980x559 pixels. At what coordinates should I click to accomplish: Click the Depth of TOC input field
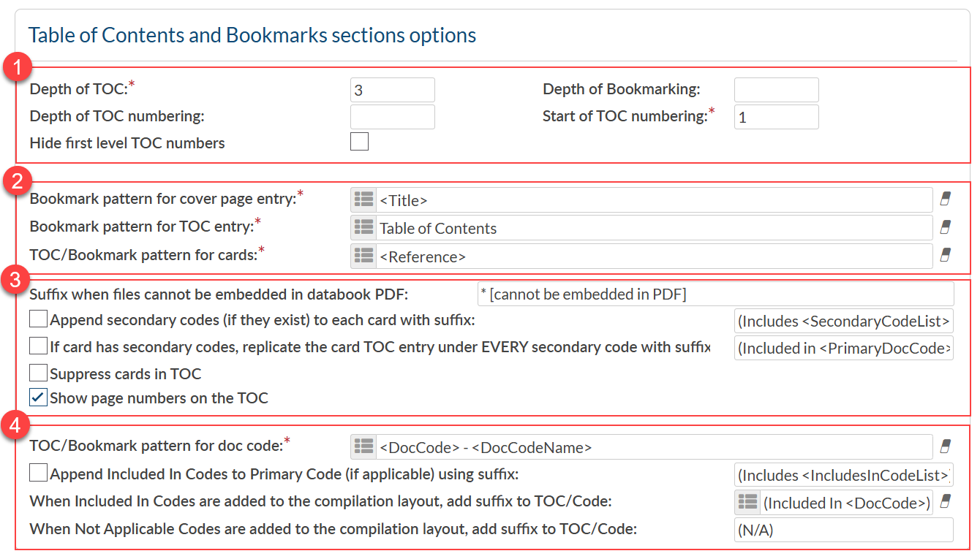click(393, 90)
